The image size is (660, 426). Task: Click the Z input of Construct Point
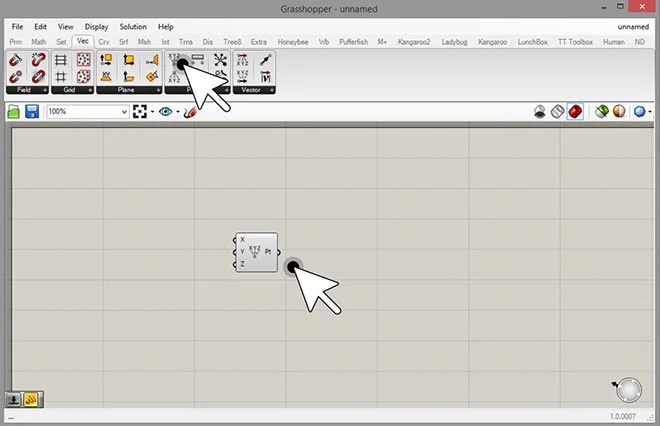point(240,264)
